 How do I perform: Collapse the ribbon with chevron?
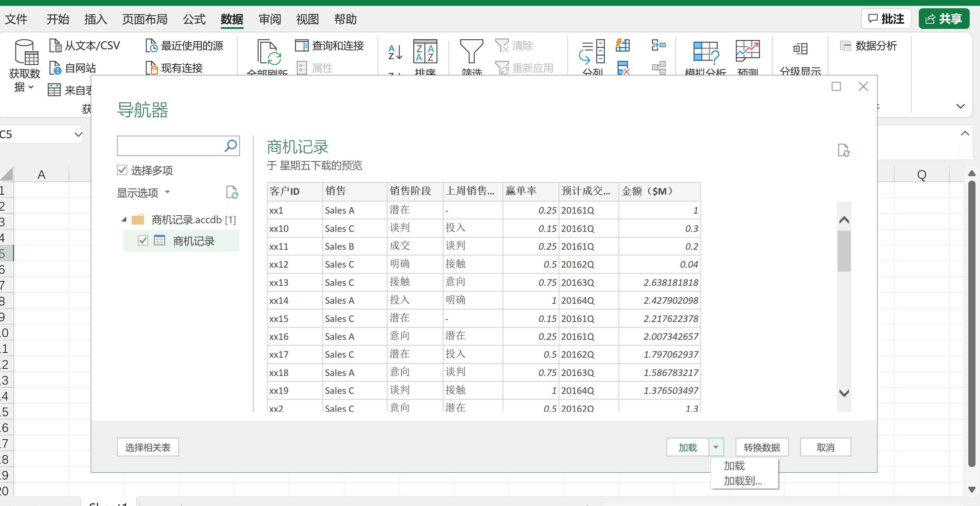pos(960,106)
